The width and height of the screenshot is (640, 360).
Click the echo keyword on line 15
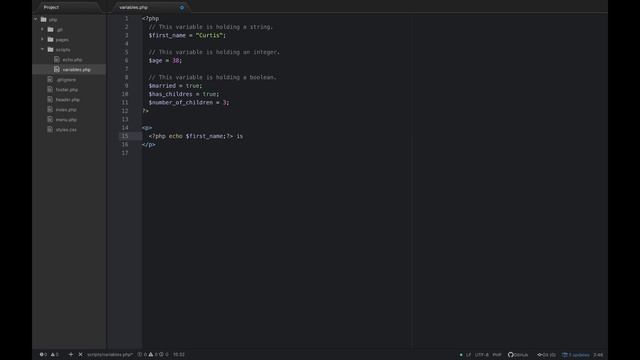click(176, 136)
